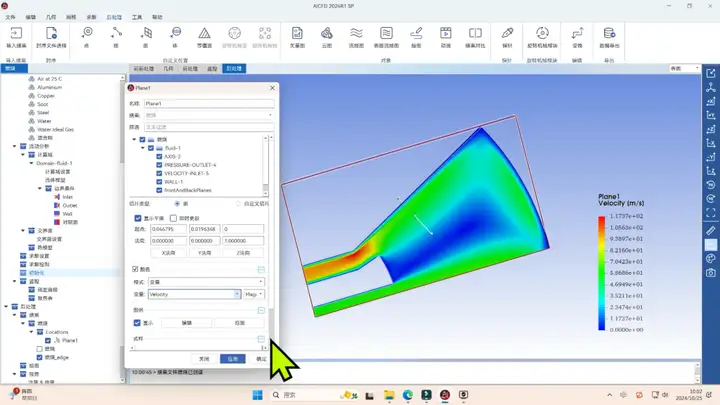This screenshot has width=720, height=405.
Task: Uncheck the PRESSURE-OUTLET-4 checkbox
Action: [159, 165]
